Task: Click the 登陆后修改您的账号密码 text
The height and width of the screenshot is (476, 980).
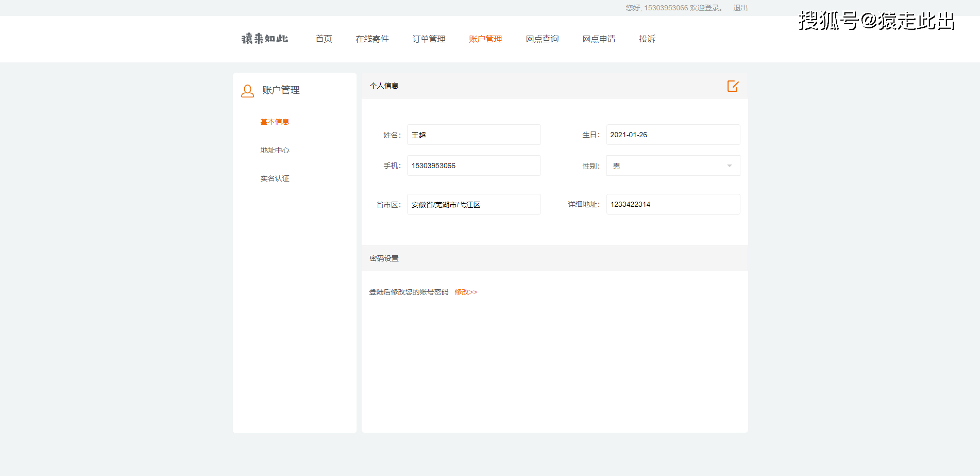Action: pyautogui.click(x=409, y=292)
